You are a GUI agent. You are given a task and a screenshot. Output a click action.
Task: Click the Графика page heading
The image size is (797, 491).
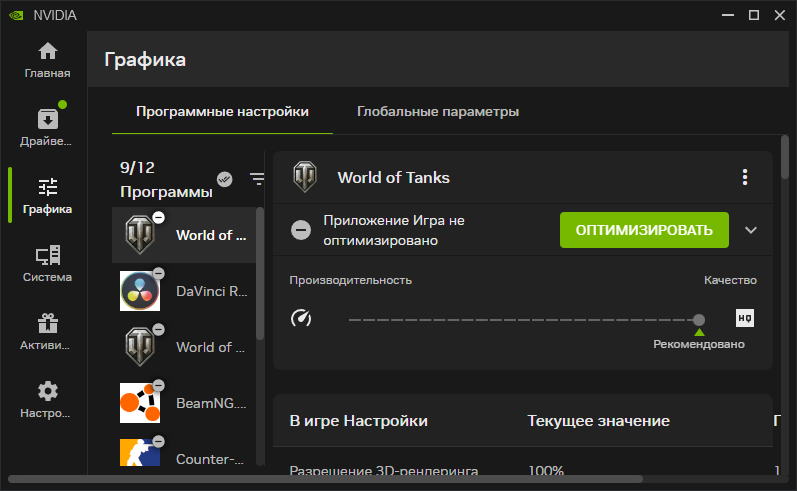point(145,59)
